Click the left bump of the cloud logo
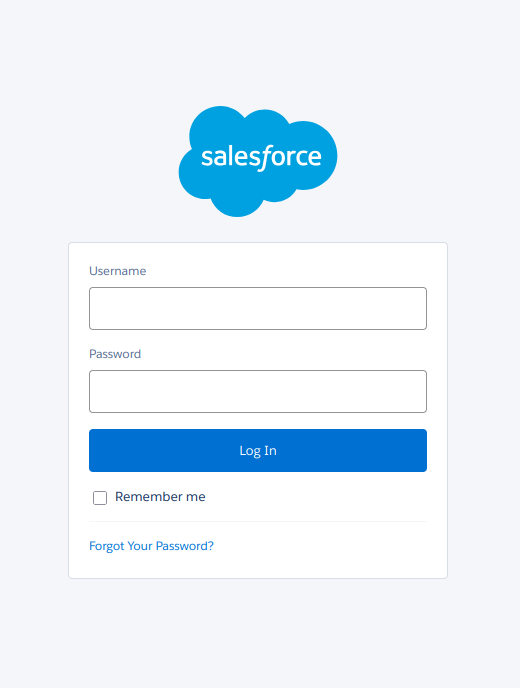Viewport: 520px width, 688px height. pyautogui.click(x=193, y=173)
